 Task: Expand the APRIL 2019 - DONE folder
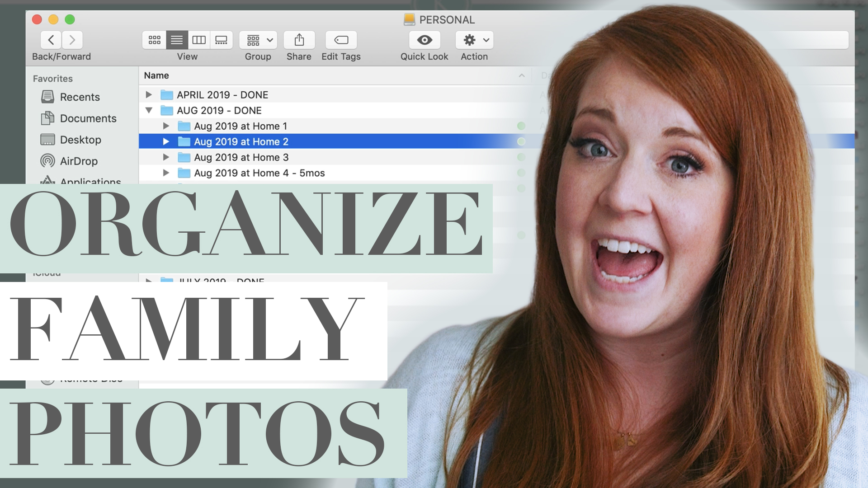pyautogui.click(x=149, y=94)
